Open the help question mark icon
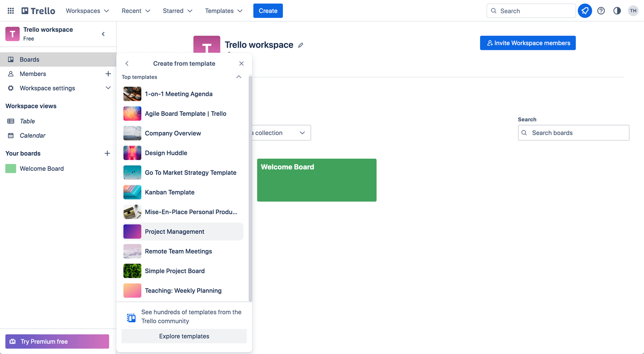This screenshot has height=354, width=644. click(x=601, y=11)
